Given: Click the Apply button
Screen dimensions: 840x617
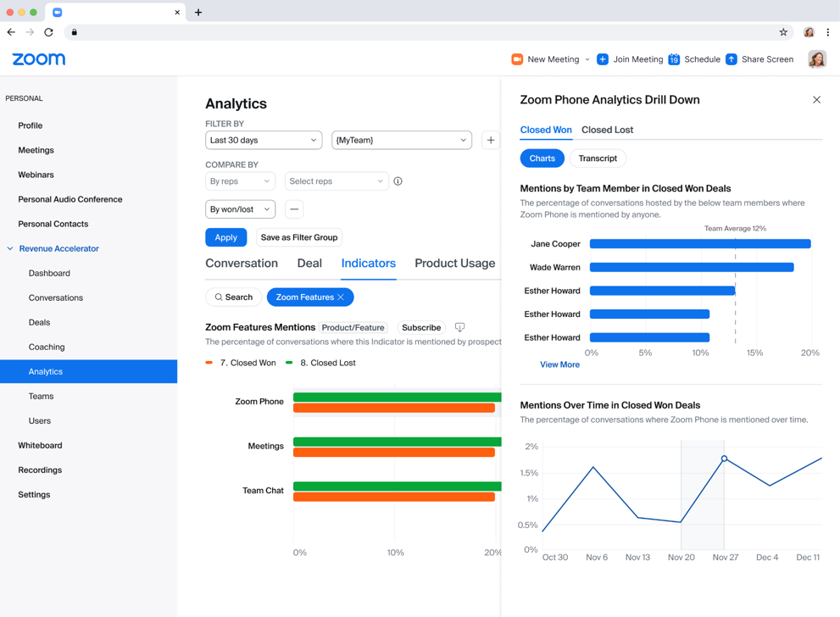Looking at the screenshot, I should [226, 237].
